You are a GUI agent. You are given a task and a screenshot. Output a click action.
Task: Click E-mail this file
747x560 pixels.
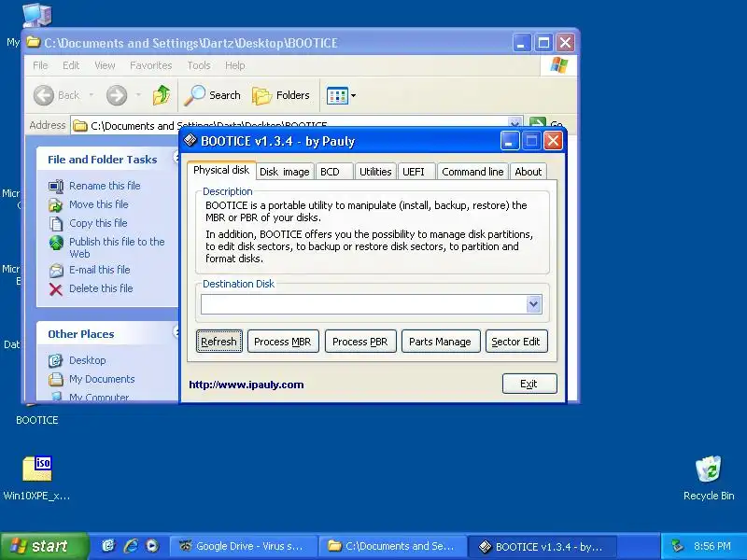point(100,270)
